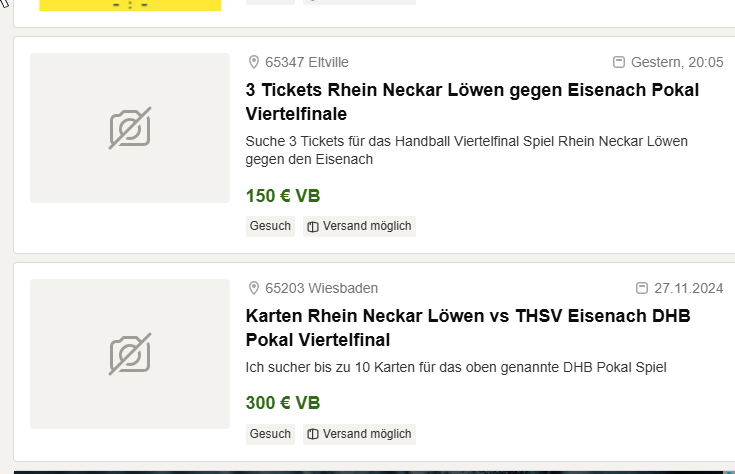Viewport: 735px width, 474px height.
Task: Click the 150 € VB price
Action: (x=283, y=196)
